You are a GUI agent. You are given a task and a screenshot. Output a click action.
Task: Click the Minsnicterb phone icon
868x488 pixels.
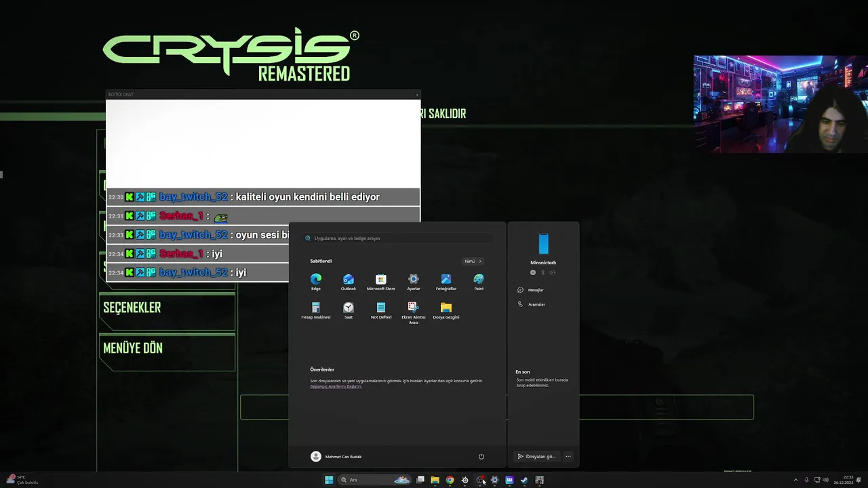543,244
